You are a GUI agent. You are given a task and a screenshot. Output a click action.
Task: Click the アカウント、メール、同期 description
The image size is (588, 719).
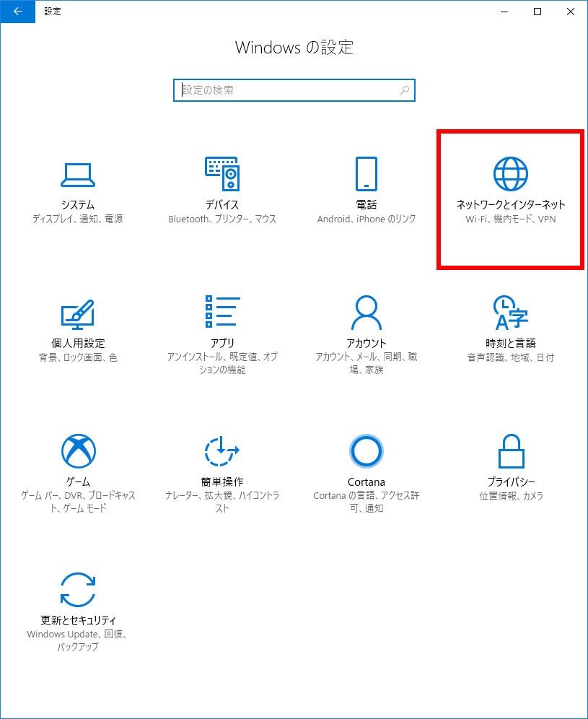tap(367, 363)
